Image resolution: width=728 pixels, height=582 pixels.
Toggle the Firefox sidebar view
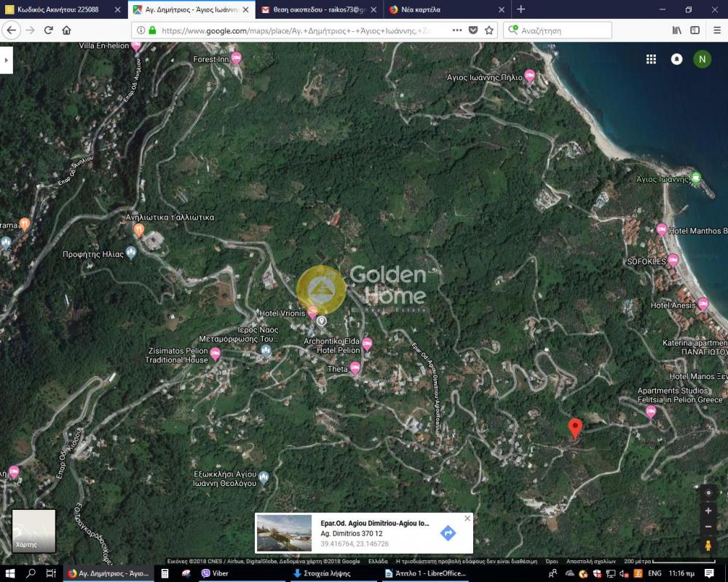click(695, 31)
